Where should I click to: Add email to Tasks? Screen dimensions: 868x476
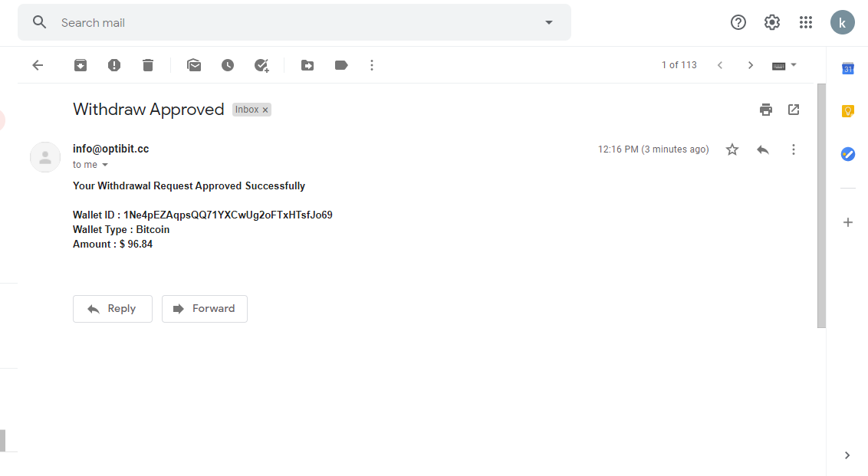pos(261,65)
